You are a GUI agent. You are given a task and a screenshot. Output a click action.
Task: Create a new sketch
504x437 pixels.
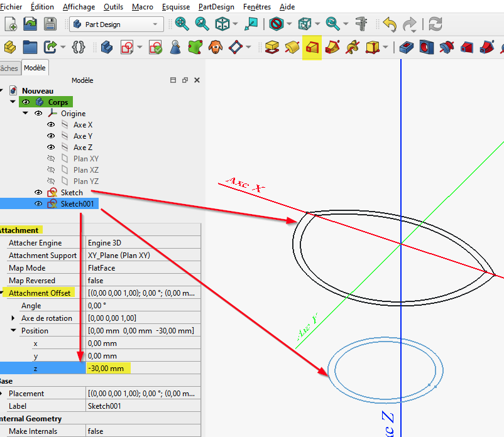point(127,48)
